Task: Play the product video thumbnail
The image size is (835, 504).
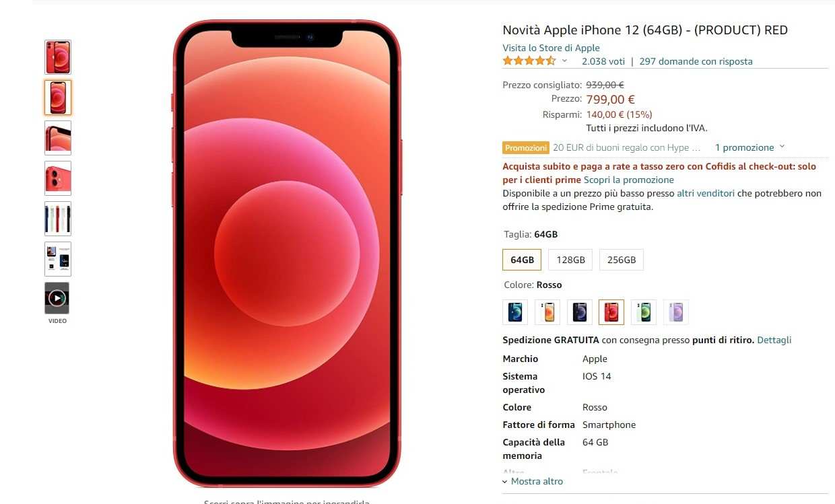Action: (57, 298)
